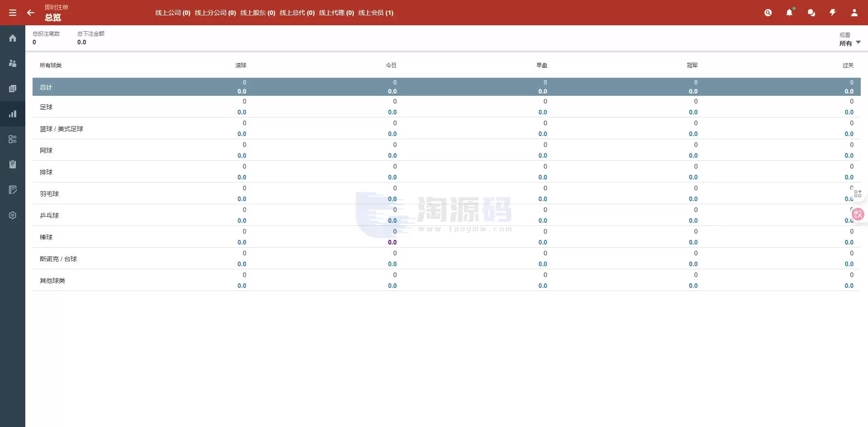Click the 总览 page title

click(x=53, y=18)
